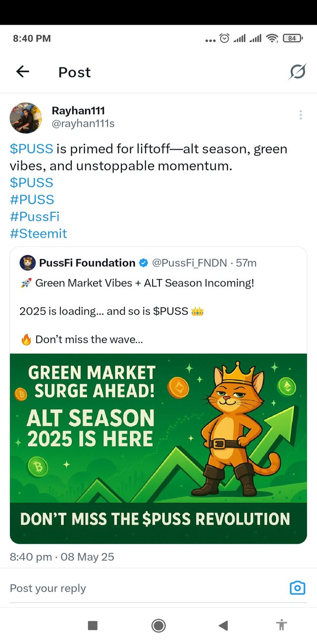Open the #Steemit hashtag
Image resolution: width=317 pixels, height=644 pixels.
click(38, 233)
